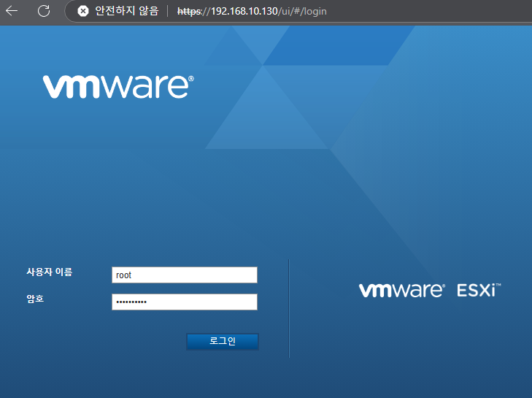Open the not-secure warning icon in address bar
The height and width of the screenshot is (398, 532).
(x=82, y=11)
